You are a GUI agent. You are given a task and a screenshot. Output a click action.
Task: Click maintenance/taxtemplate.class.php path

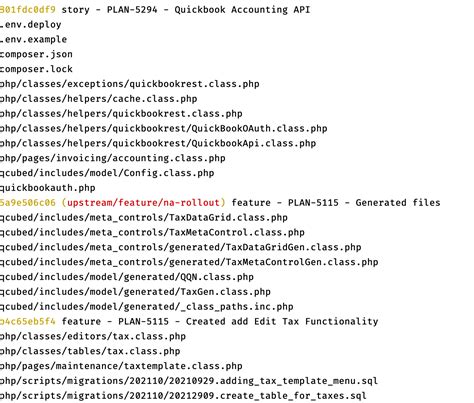121,366
